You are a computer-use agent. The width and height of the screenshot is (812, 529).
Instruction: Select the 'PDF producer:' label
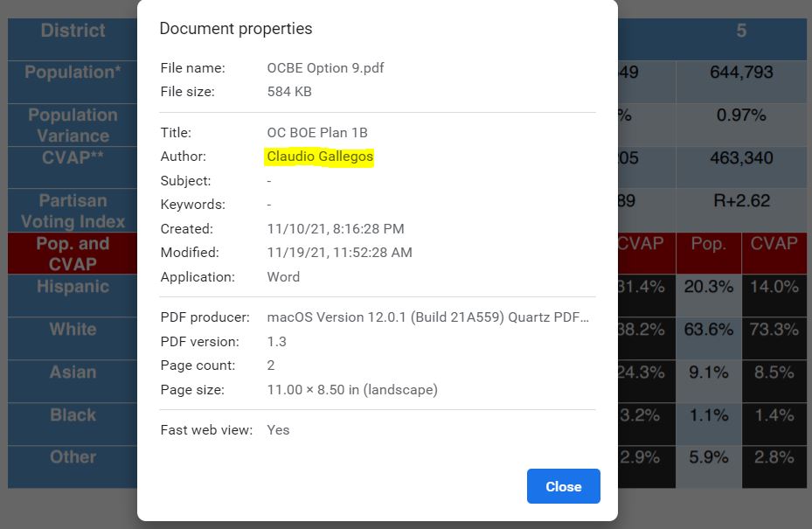[205, 317]
